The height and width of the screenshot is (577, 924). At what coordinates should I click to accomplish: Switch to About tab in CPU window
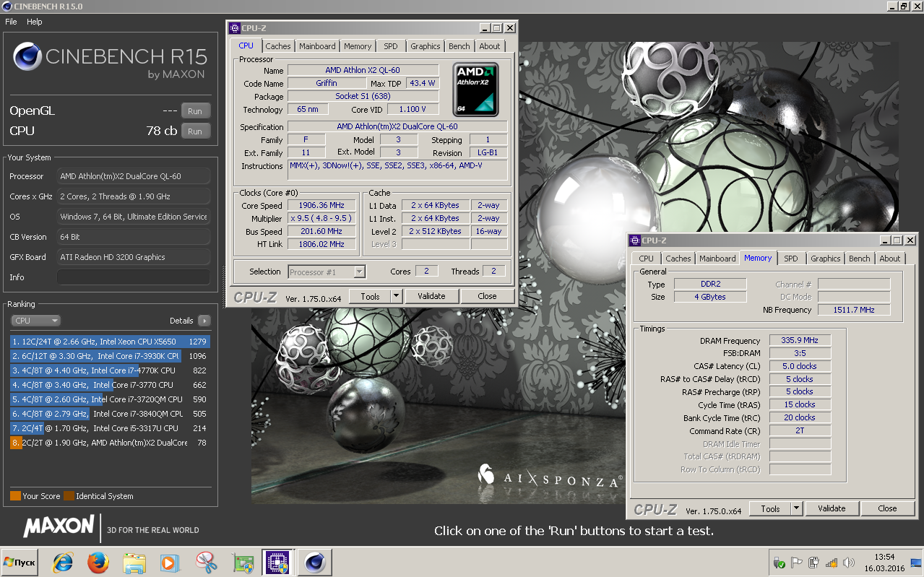(490, 46)
